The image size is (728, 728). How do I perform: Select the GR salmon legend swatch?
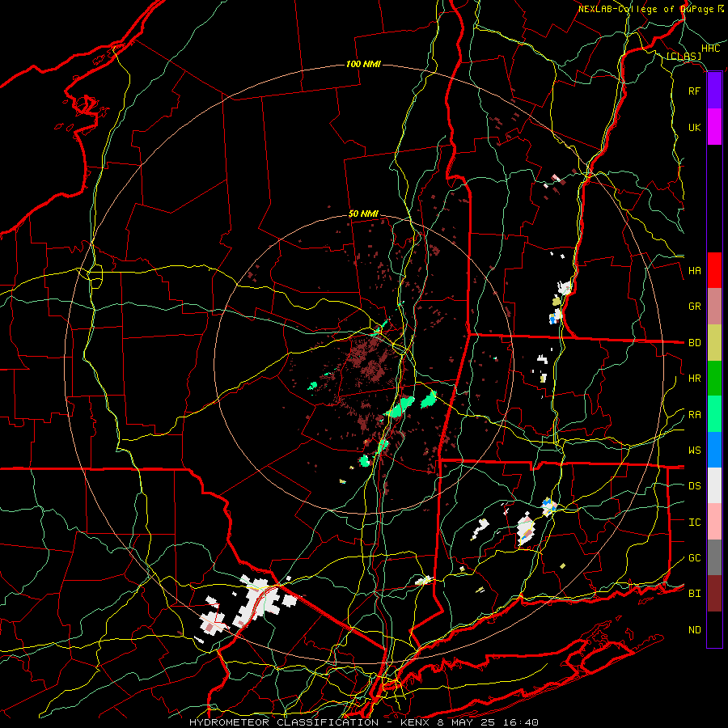[x=714, y=307]
